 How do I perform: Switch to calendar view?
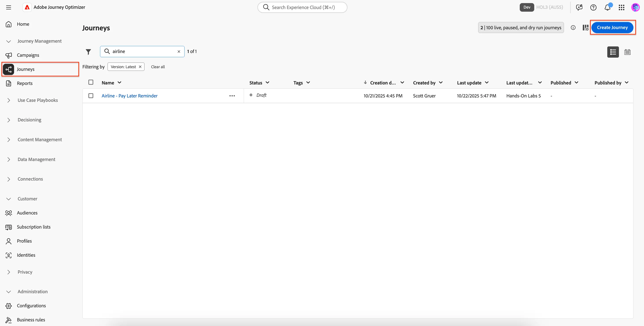point(627,52)
